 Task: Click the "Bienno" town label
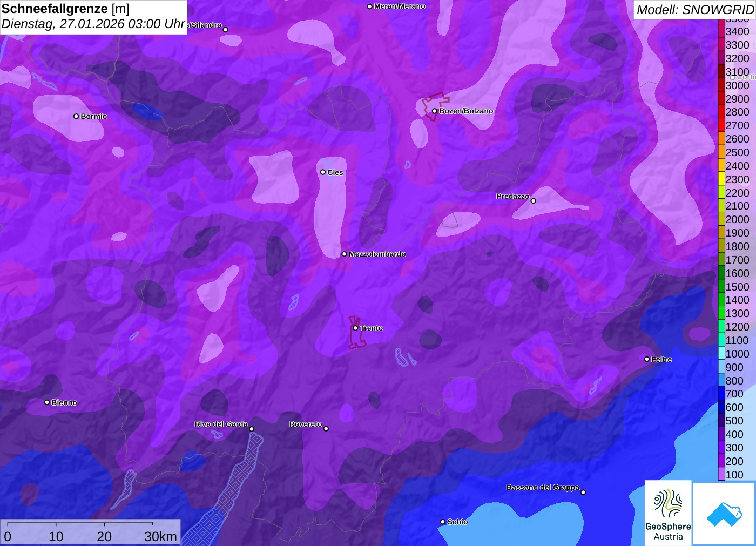[x=64, y=402]
